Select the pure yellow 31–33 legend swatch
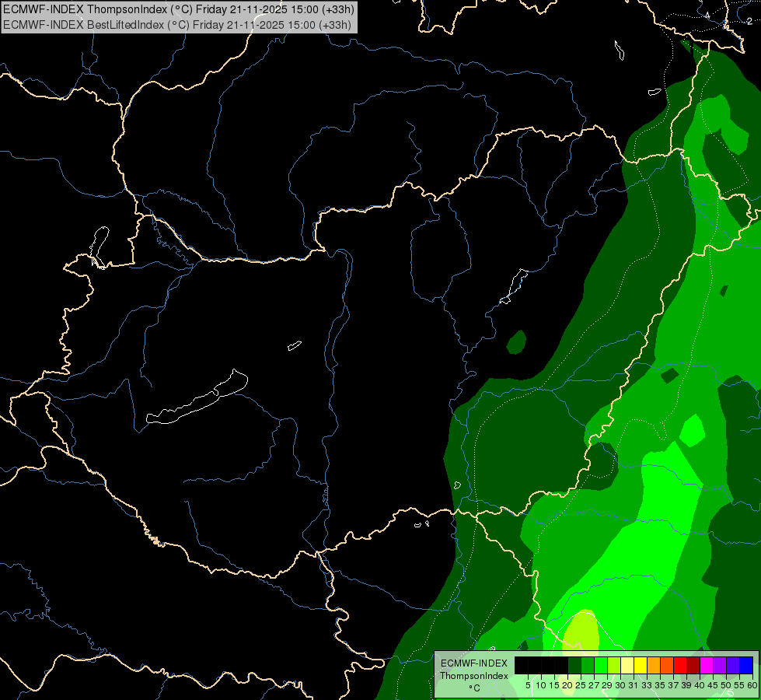 [641, 665]
